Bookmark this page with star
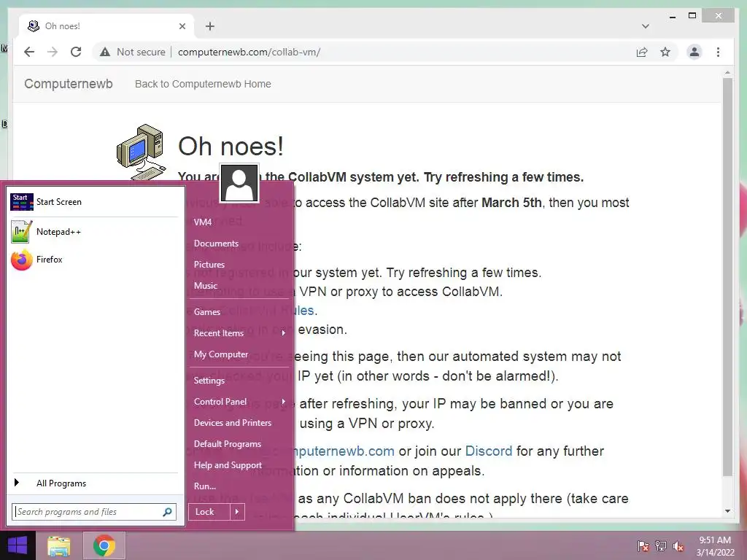 point(665,52)
